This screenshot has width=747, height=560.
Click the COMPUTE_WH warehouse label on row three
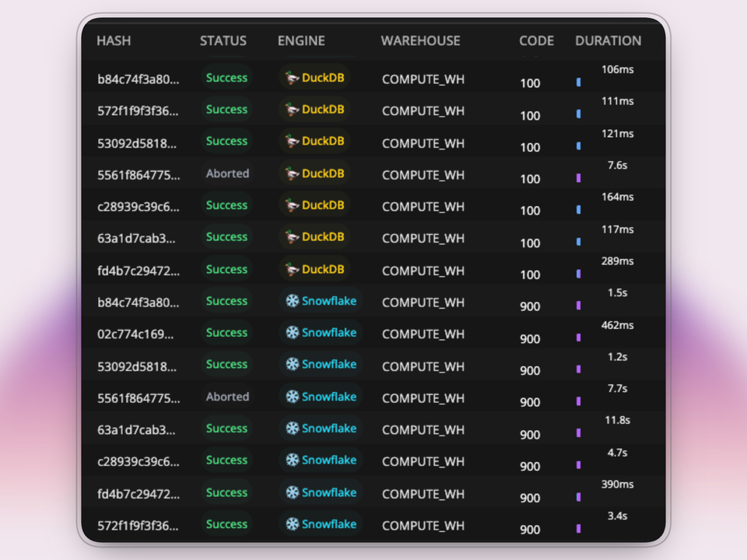pyautogui.click(x=423, y=143)
